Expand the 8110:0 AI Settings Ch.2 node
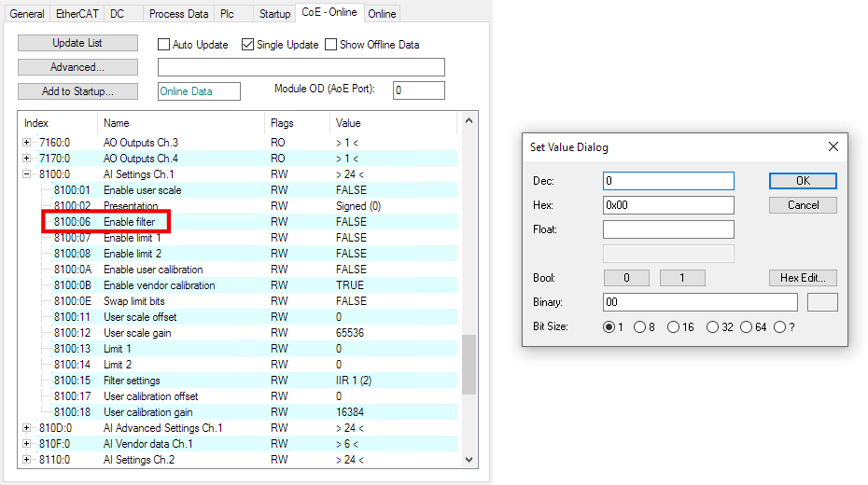Image resolution: width=868 pixels, height=485 pixels. pyautogui.click(x=26, y=460)
